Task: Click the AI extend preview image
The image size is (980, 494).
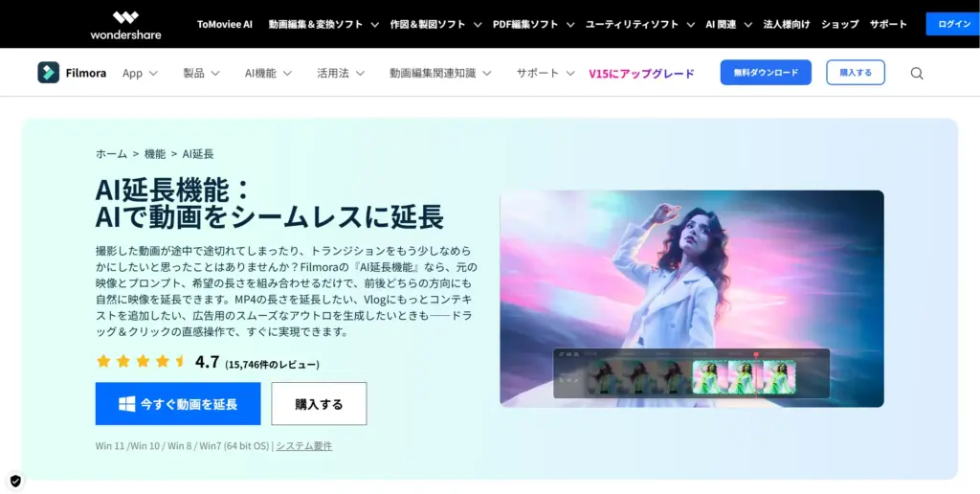Action: (691, 298)
